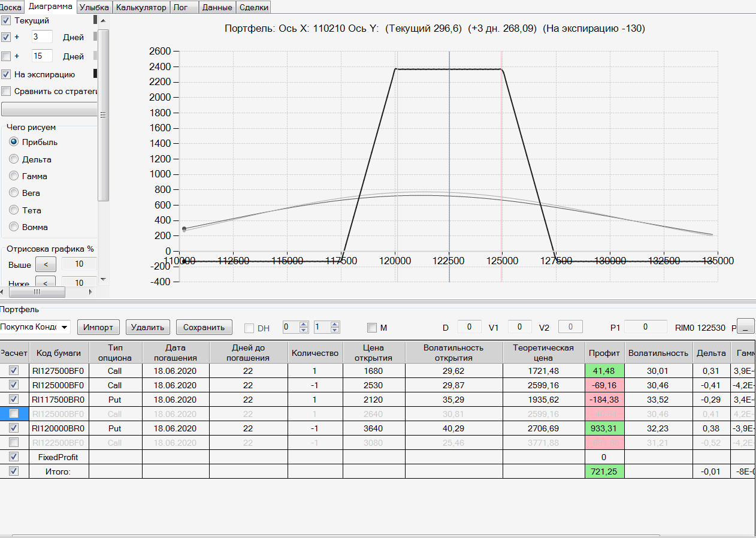Image resolution: width=756 pixels, height=538 pixels.
Task: Click the profit cell 933,31
Action: click(x=604, y=428)
